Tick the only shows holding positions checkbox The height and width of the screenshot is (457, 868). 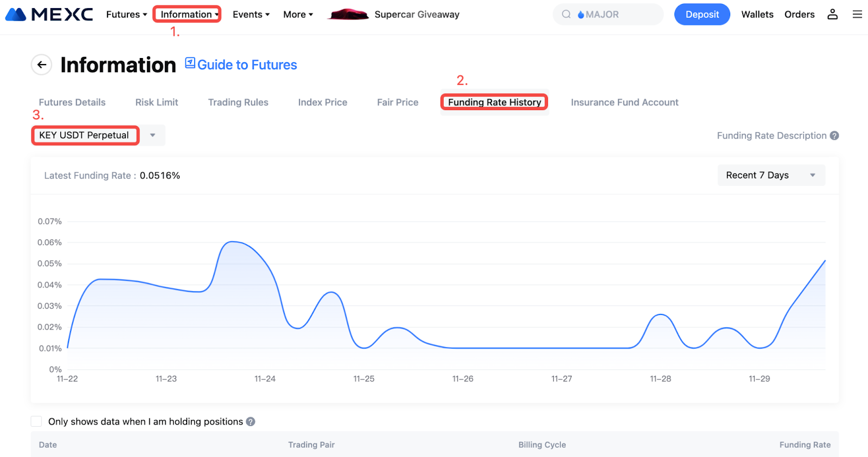(x=36, y=422)
